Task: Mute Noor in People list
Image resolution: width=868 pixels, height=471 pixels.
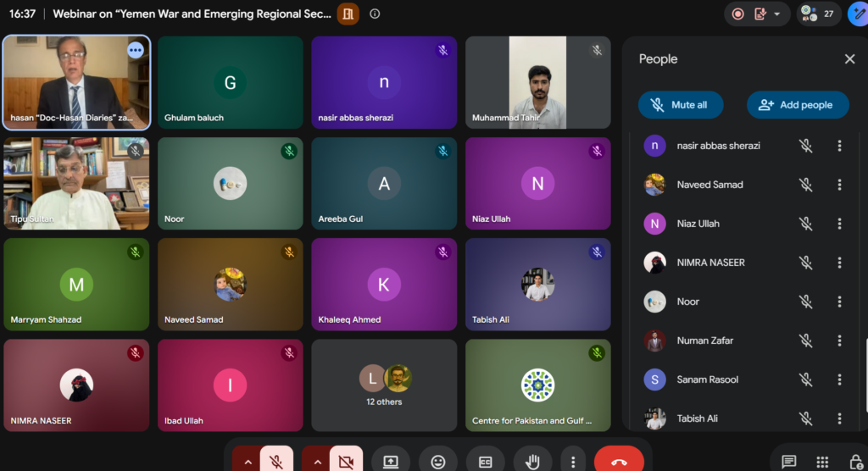Action: pyautogui.click(x=805, y=302)
